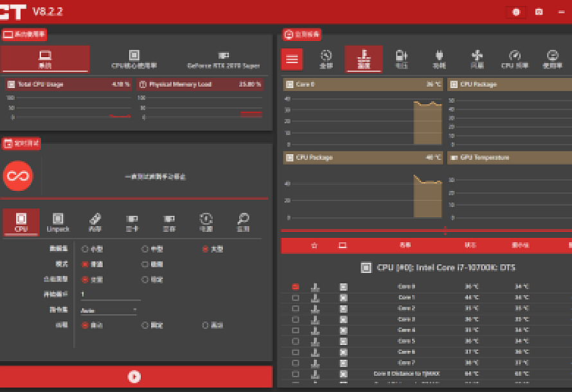Tick the checkbox for the Core 4 row
This screenshot has height=392, width=572.
tap(296, 330)
